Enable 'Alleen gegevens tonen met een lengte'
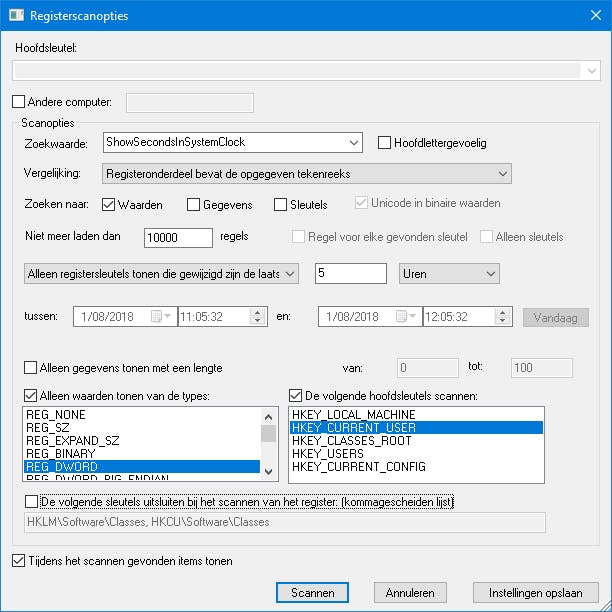Viewport: 612px width, 612px height. (30, 368)
